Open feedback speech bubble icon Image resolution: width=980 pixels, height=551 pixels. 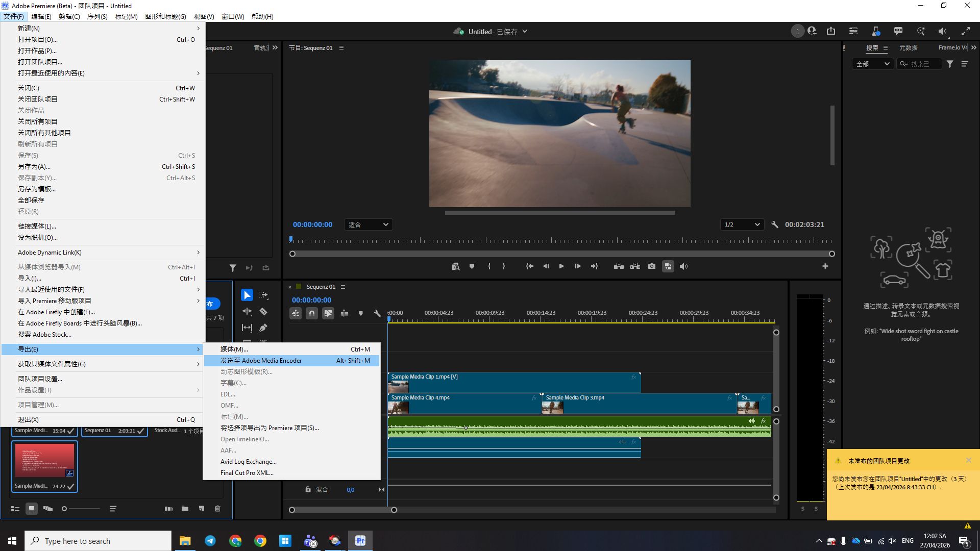point(898,31)
